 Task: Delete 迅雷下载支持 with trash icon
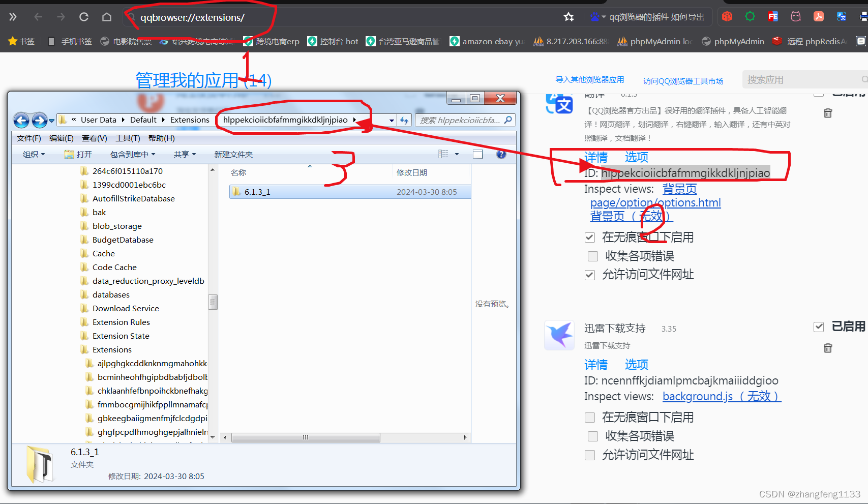click(828, 348)
